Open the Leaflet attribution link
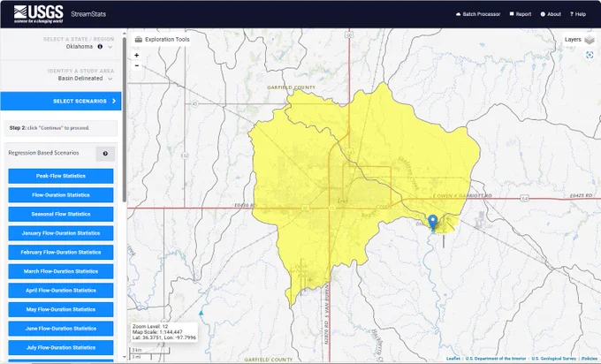 coord(453,359)
